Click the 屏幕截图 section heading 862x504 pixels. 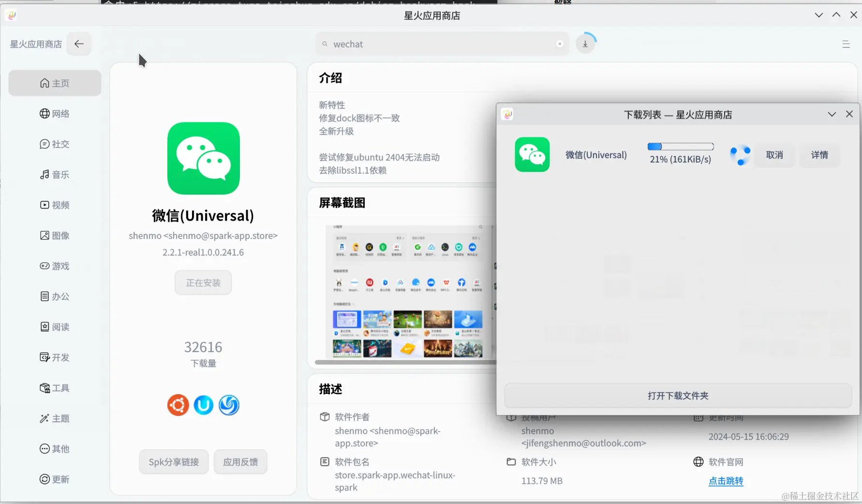[342, 203]
